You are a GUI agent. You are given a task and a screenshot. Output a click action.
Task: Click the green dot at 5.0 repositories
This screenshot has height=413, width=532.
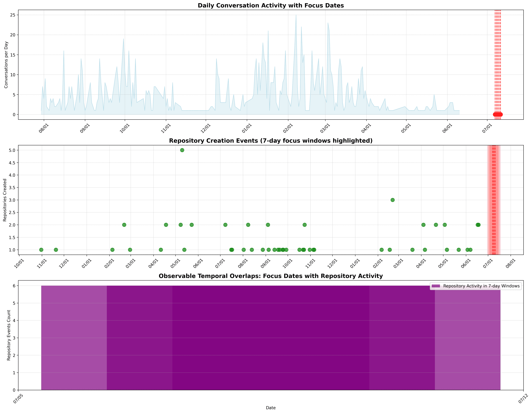point(182,150)
